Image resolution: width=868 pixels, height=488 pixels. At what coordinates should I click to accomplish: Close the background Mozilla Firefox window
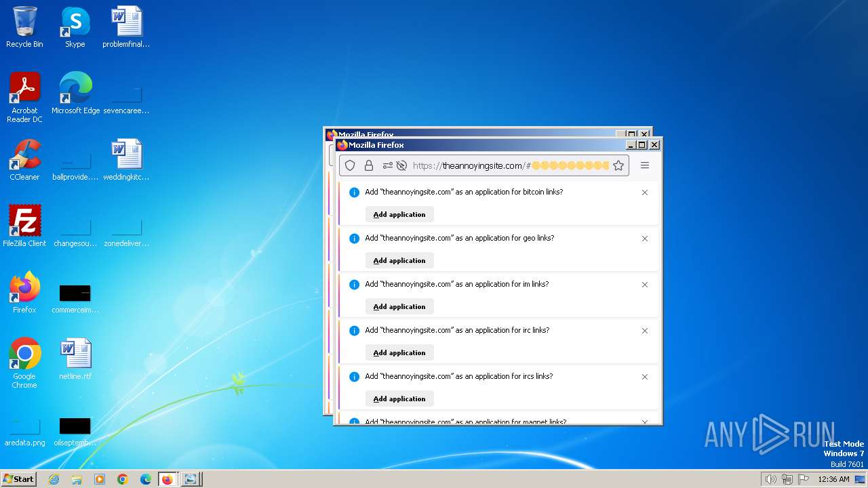coord(644,134)
